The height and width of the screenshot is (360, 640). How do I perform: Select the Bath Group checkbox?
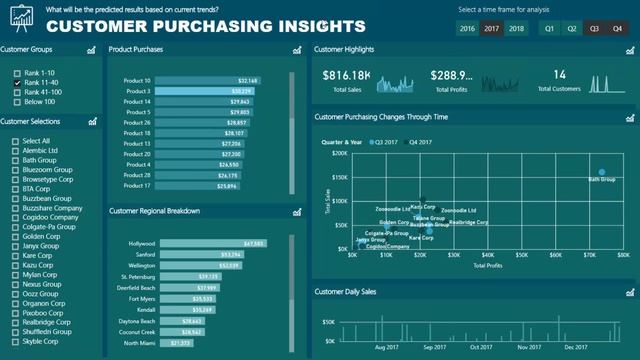16,160
